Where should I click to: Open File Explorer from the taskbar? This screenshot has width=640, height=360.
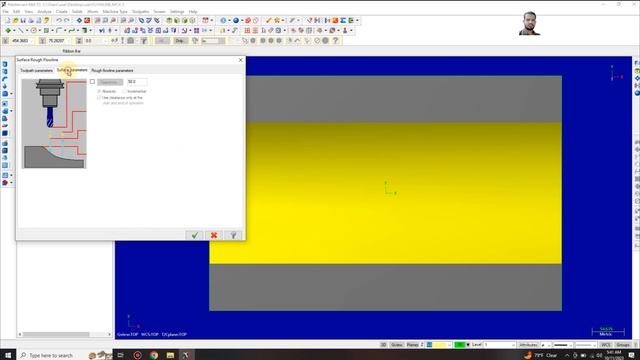pyautogui.click(x=170, y=355)
